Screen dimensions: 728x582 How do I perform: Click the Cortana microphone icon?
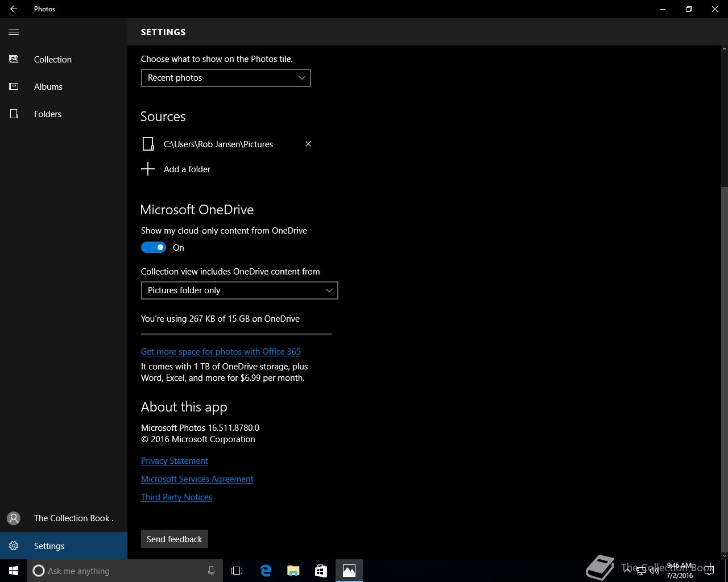click(211, 571)
